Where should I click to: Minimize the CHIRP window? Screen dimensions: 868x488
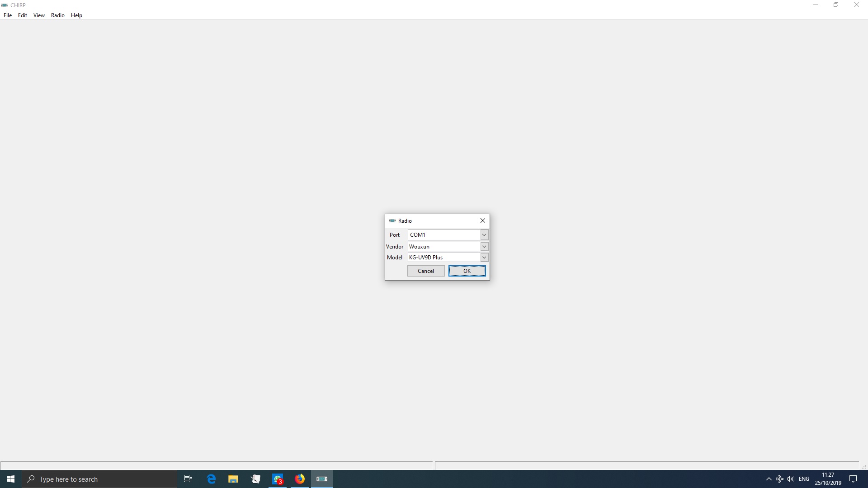coord(816,5)
